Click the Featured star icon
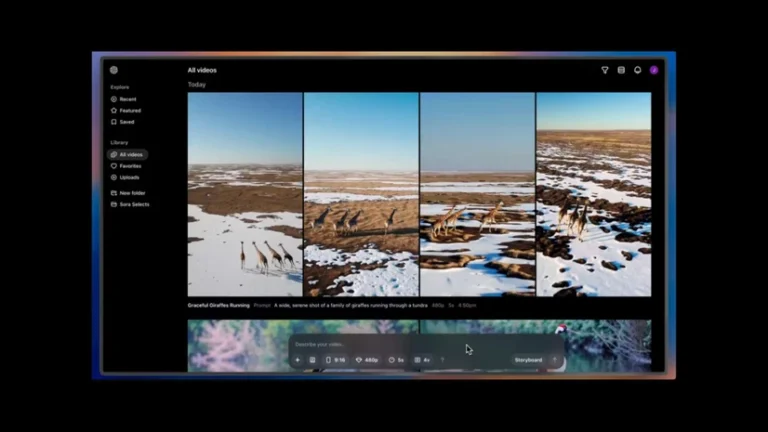The height and width of the screenshot is (432, 768). 114,110
